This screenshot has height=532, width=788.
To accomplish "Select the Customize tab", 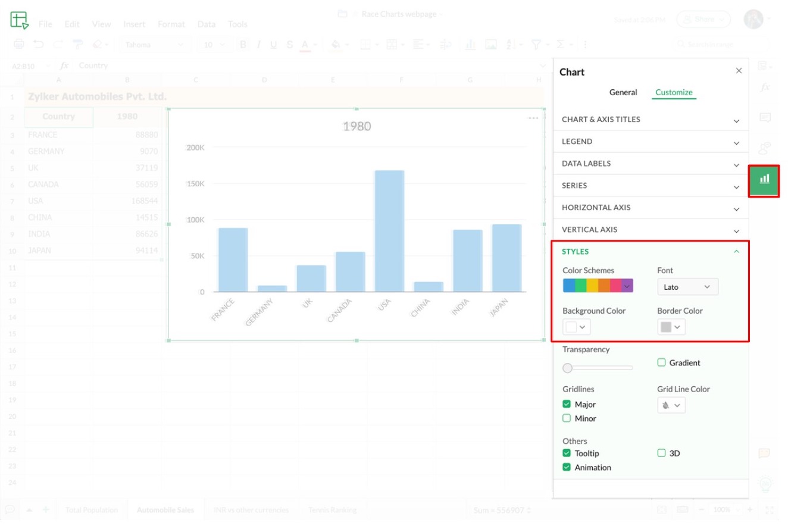I will point(674,92).
